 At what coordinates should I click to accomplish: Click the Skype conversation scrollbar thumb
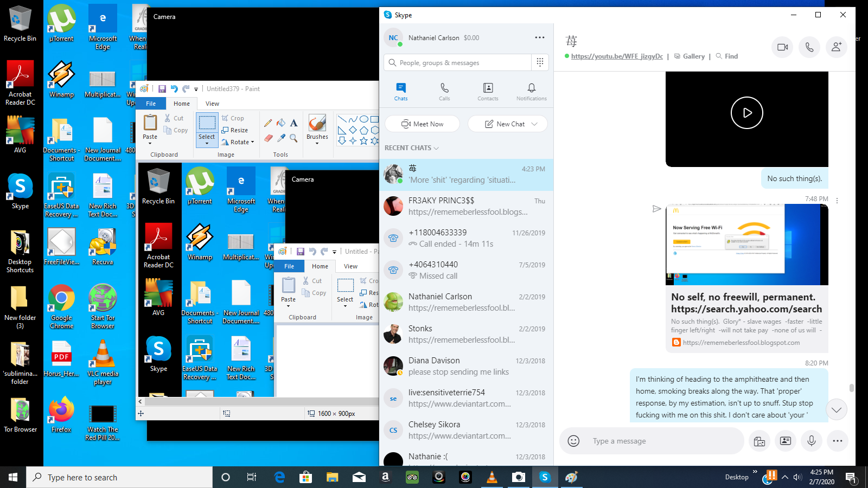point(852,388)
